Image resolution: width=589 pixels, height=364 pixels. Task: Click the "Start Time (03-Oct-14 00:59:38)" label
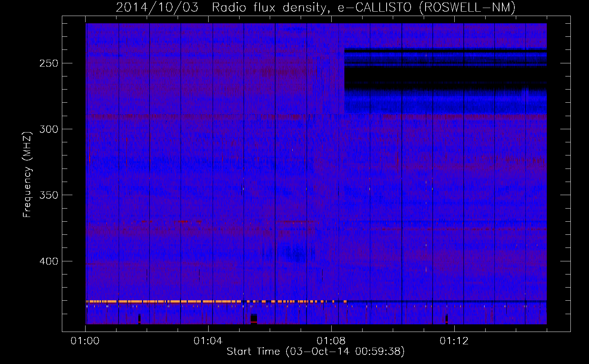coord(316,352)
